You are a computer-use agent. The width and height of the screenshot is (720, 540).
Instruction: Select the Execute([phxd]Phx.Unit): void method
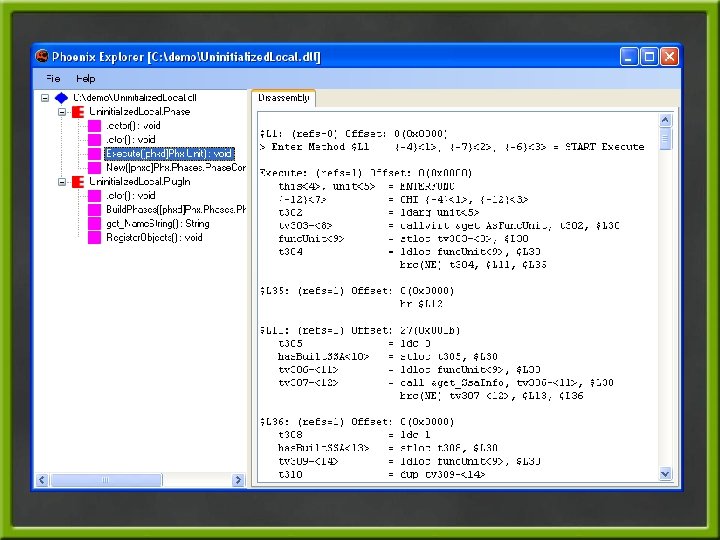coord(169,154)
